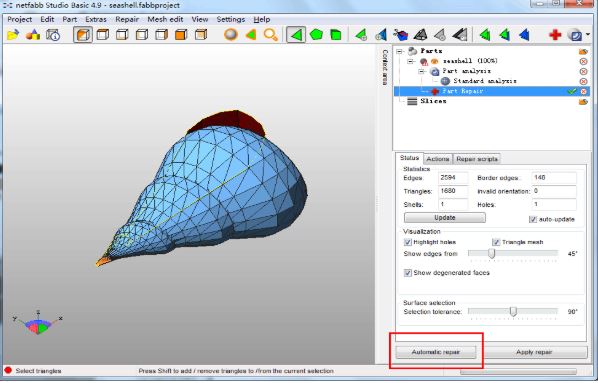Image resolution: width=598 pixels, height=383 pixels.
Task: Click the Apply repair button
Action: click(534, 352)
